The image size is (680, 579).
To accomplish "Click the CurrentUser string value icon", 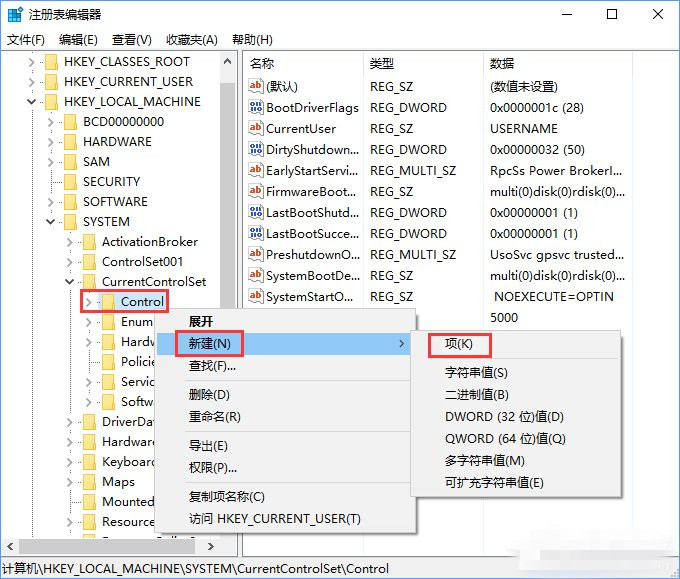I will point(256,128).
